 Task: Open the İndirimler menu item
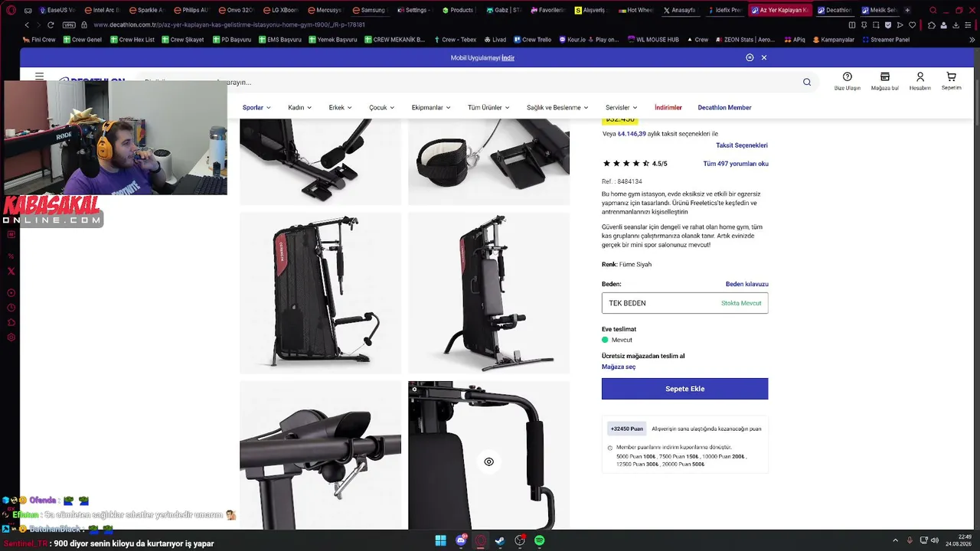coord(668,108)
